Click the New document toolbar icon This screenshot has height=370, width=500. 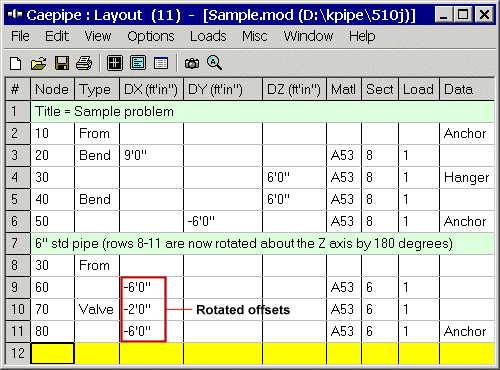coord(15,63)
